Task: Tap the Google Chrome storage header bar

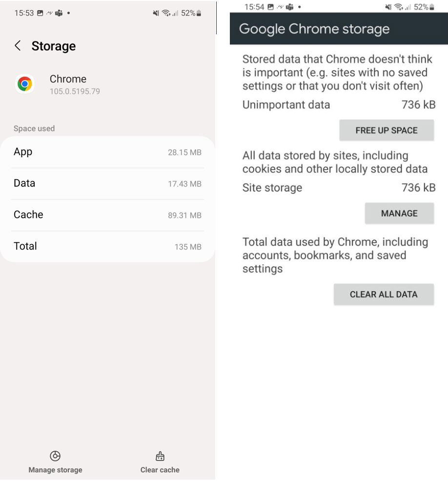Action: click(x=339, y=29)
